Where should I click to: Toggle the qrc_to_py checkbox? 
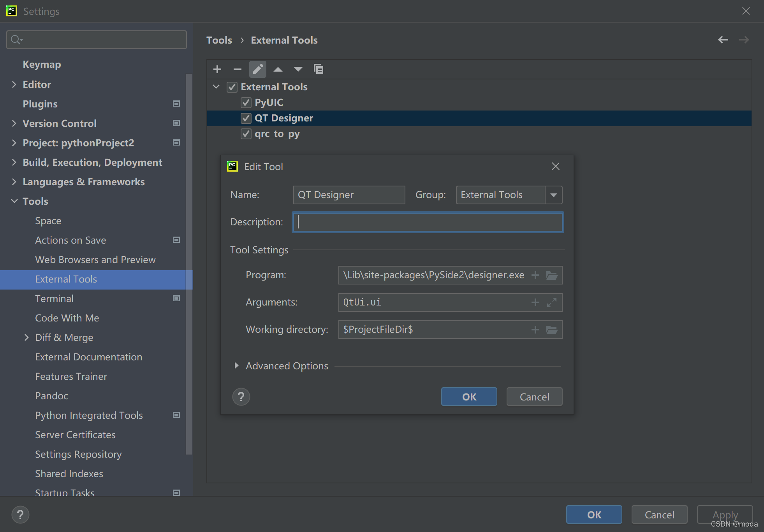(246, 134)
